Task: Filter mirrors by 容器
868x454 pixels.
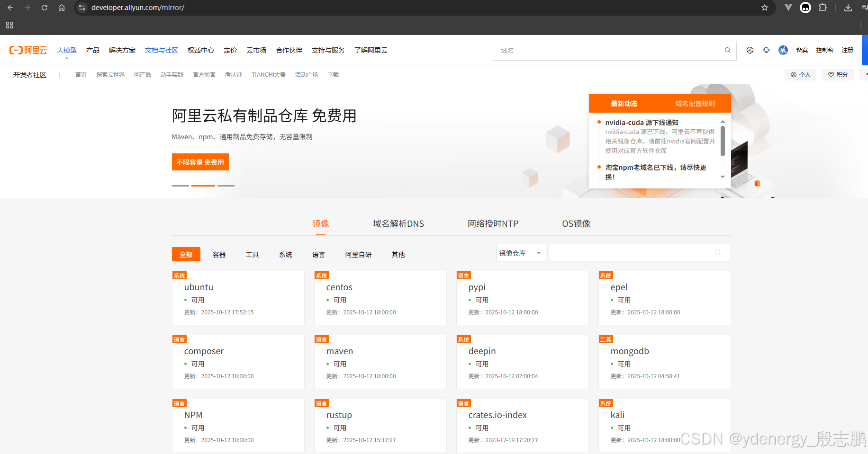Action: pyautogui.click(x=219, y=254)
